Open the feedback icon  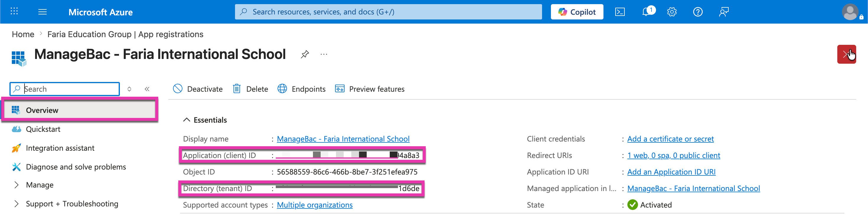(723, 12)
